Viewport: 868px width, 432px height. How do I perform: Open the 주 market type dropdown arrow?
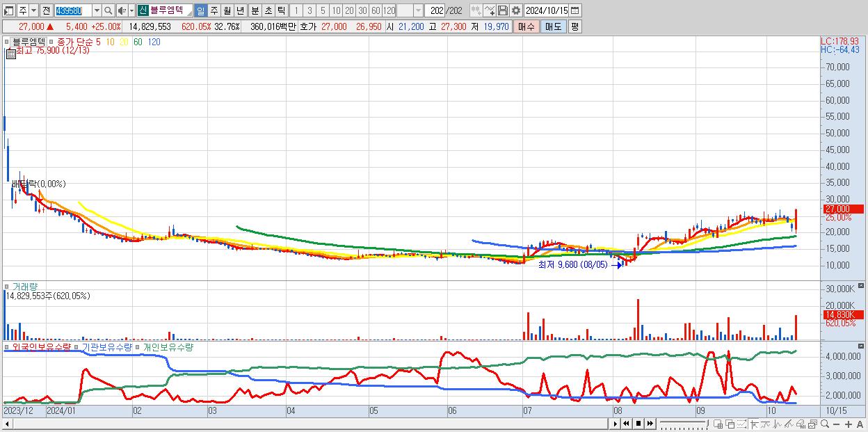coord(33,10)
